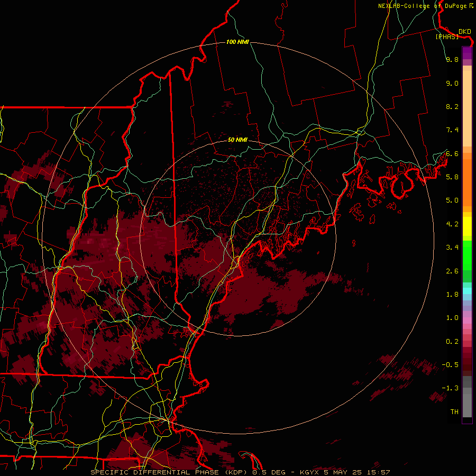476x476 pixels.
Task: Click the 4.2 legend value
Action: pos(452,224)
